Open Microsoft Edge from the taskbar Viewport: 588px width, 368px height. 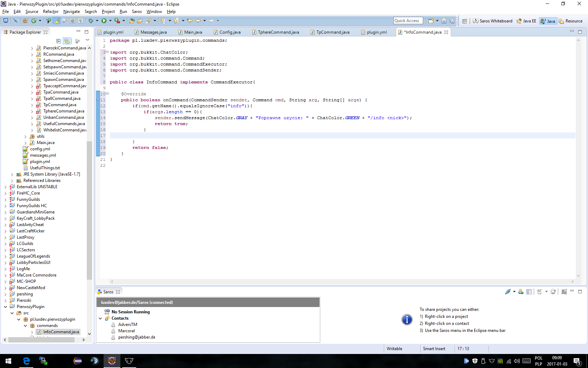(26, 361)
